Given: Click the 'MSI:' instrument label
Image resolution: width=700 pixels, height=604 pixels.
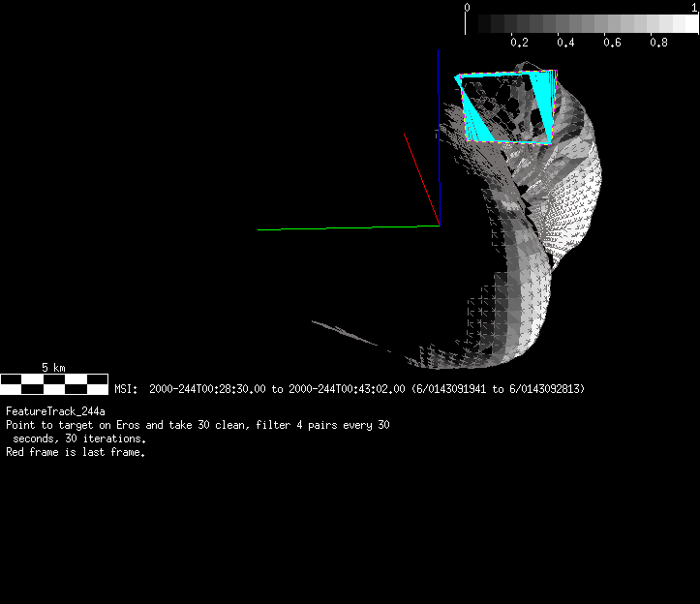Looking at the screenshot, I should (x=126, y=389).
